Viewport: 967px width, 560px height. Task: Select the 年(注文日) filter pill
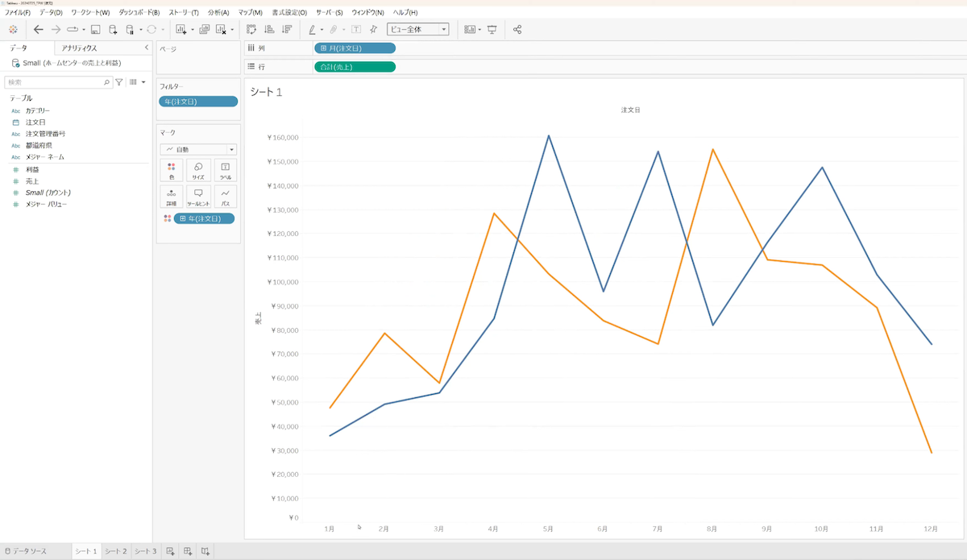pyautogui.click(x=198, y=102)
